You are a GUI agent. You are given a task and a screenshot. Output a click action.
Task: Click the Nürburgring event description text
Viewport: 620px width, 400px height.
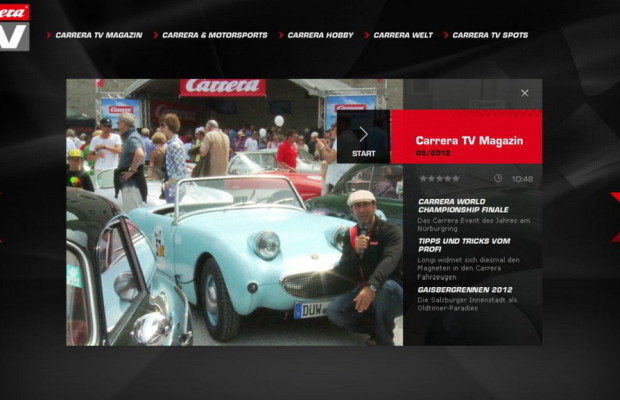click(x=474, y=225)
